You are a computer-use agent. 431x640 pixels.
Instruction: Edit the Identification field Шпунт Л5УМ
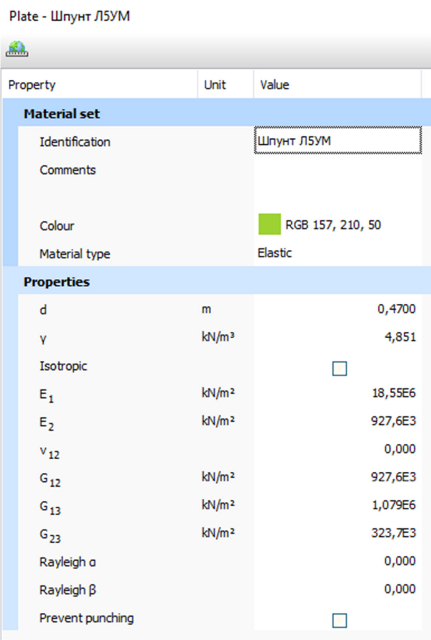pos(338,140)
